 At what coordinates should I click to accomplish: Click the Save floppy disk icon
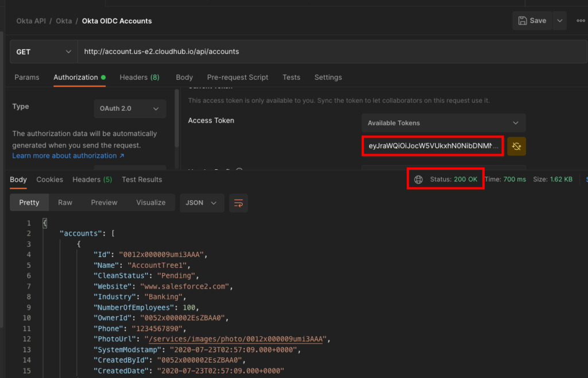(523, 21)
